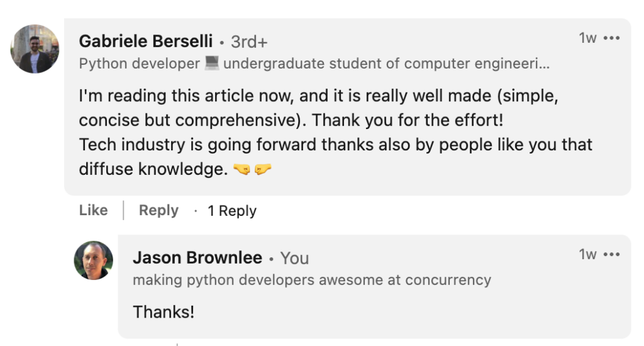Click the concurrency headline under Jason Brownlee
644x346 pixels.
311,280
